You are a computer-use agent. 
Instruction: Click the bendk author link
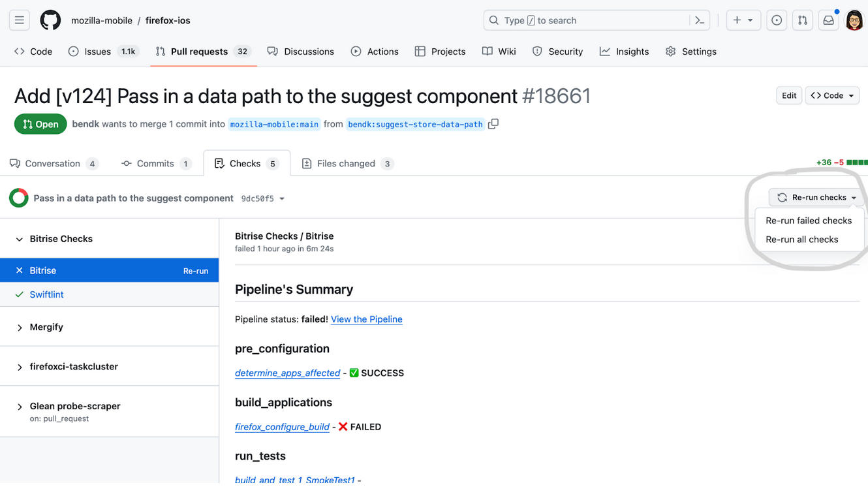pos(85,124)
